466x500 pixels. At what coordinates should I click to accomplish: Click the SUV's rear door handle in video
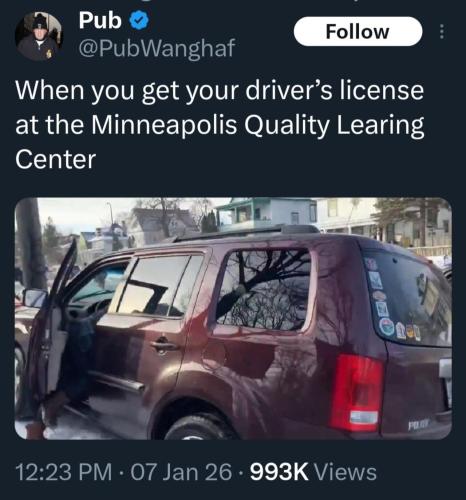pos(164,345)
